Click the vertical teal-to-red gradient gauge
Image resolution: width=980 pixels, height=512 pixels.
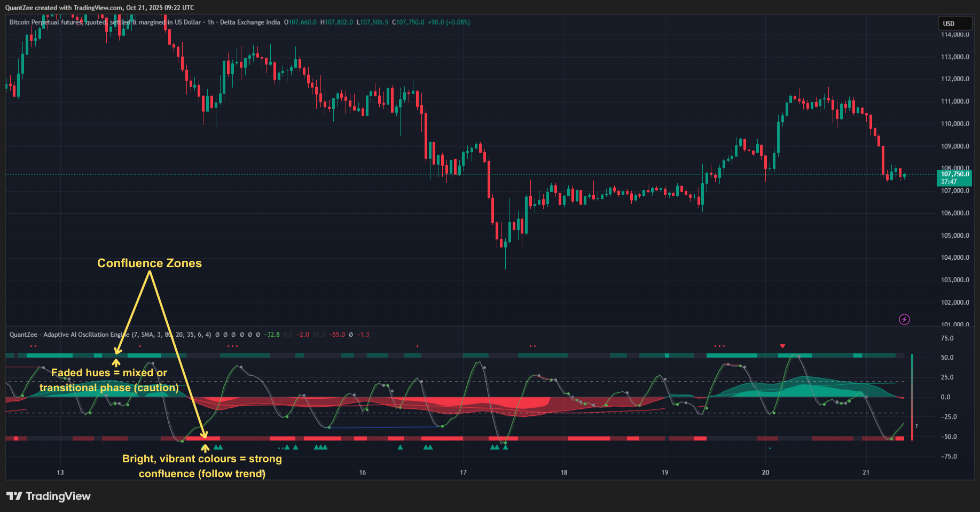pyautogui.click(x=912, y=397)
